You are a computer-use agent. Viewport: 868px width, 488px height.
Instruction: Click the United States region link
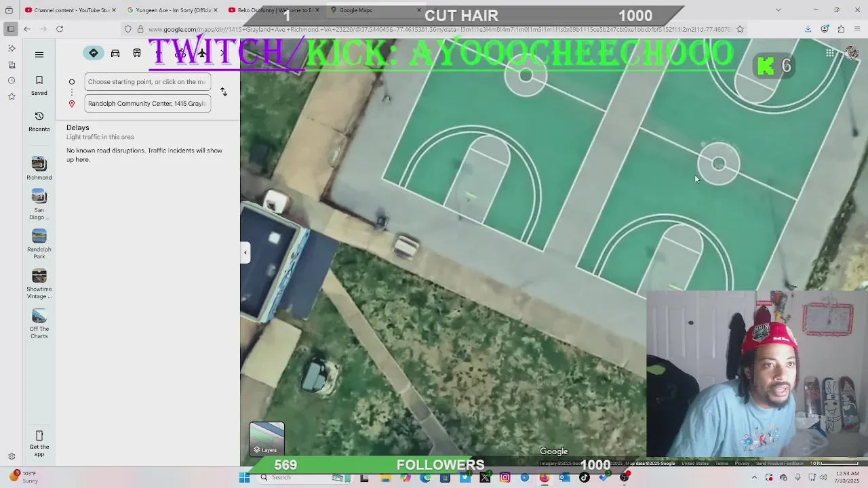(695, 464)
